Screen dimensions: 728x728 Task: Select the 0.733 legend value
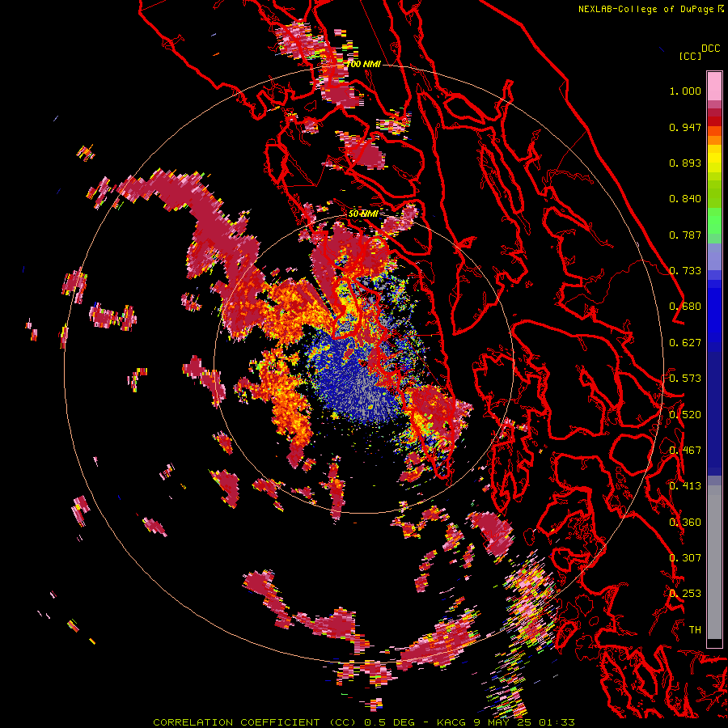tap(685, 271)
